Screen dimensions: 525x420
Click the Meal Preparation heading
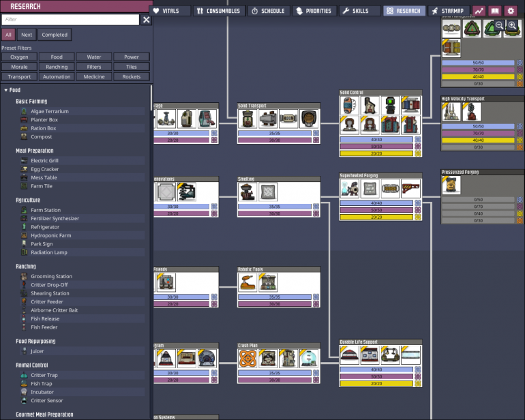point(35,151)
